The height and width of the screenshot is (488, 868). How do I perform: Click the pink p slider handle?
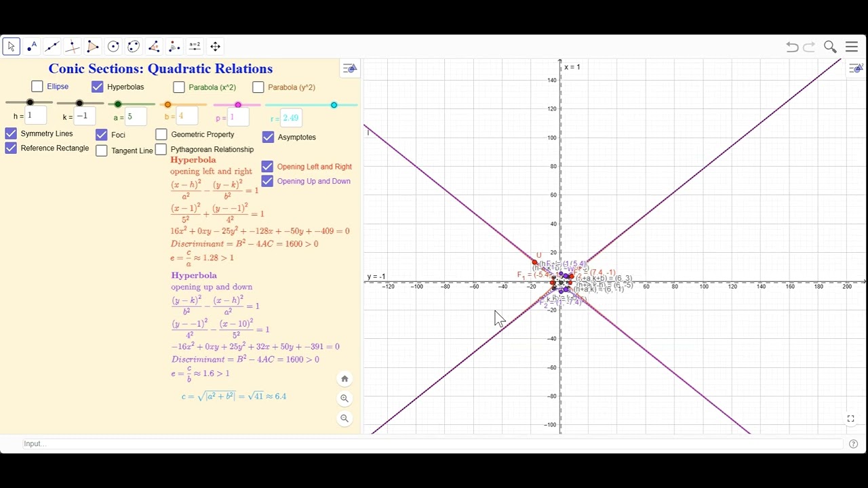[238, 104]
